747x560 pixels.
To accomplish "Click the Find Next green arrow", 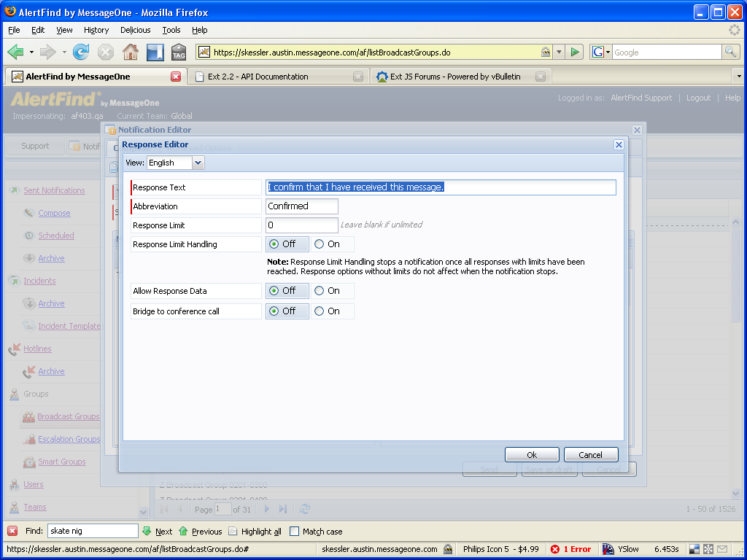I will 147,531.
